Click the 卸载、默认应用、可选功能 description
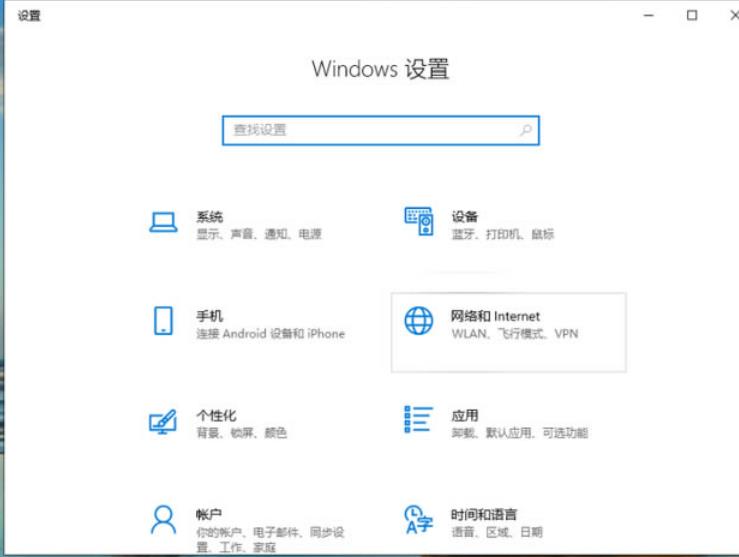 click(x=520, y=433)
